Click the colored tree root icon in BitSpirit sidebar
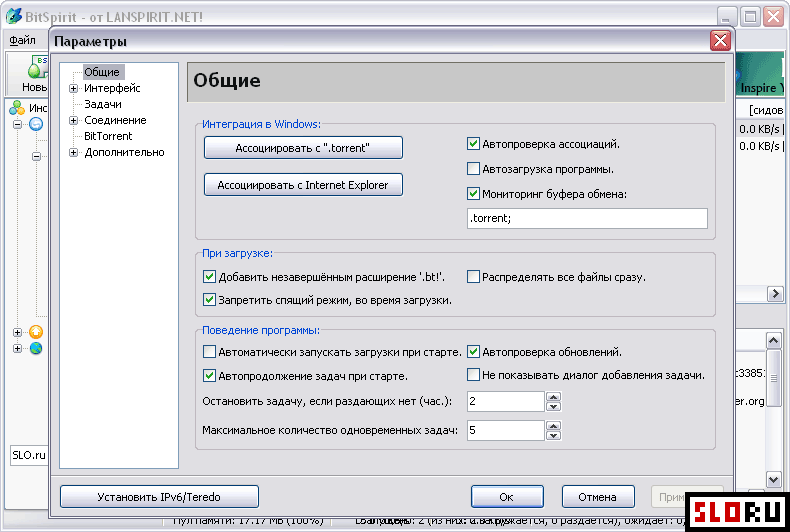 point(17,107)
